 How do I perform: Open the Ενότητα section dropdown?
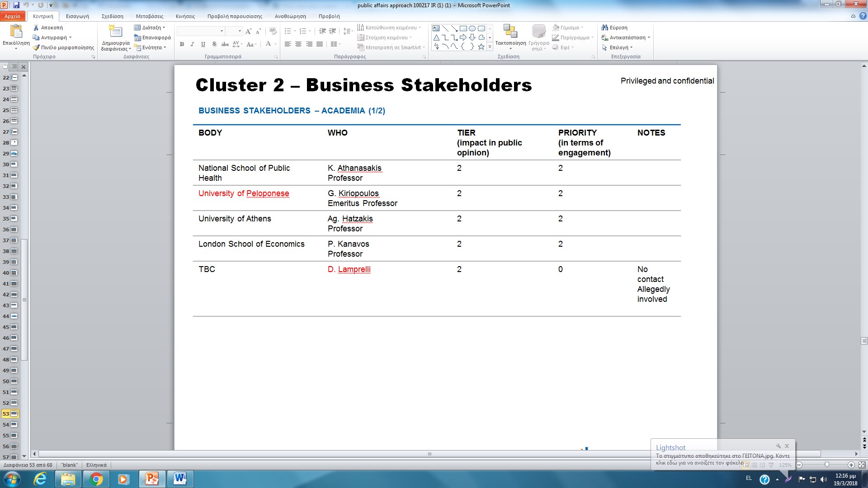(150, 47)
